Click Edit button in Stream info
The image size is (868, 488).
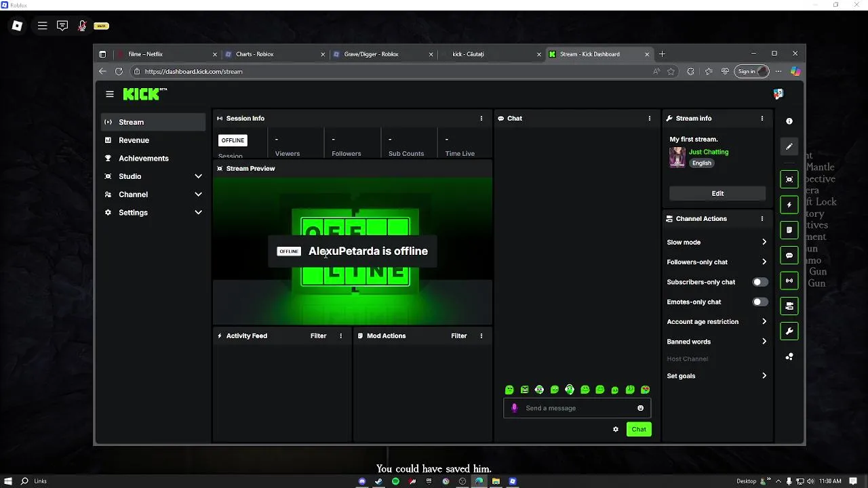(717, 193)
